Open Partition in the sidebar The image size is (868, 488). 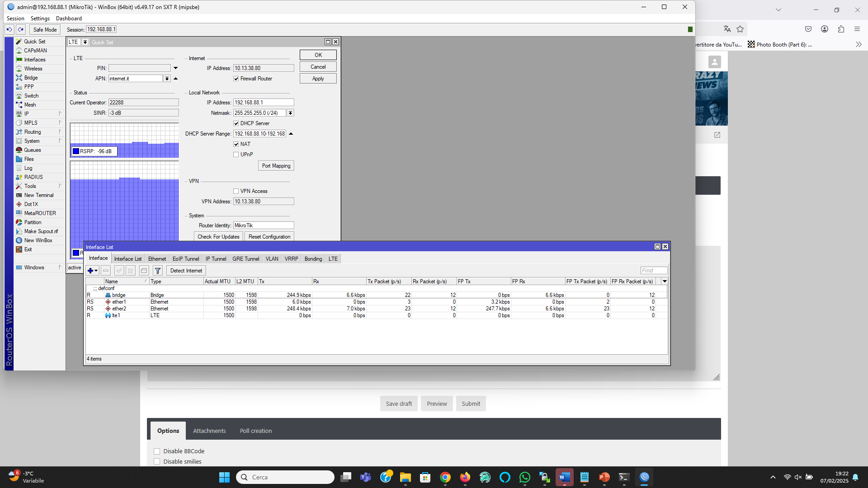[33, 222]
